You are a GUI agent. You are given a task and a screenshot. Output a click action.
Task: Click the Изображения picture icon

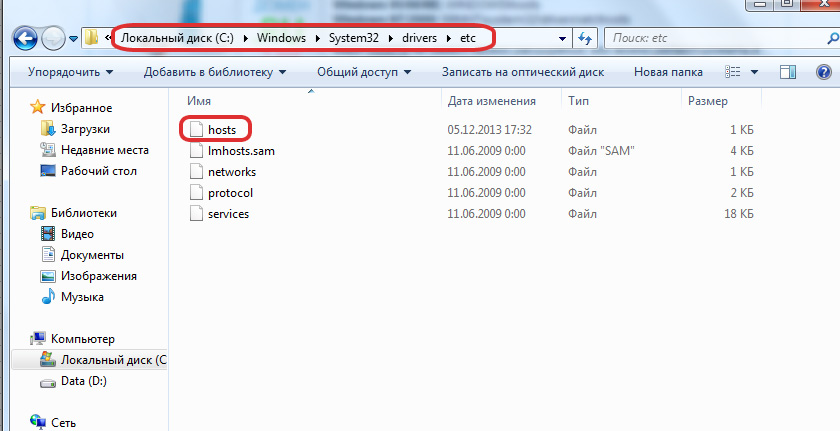point(48,276)
